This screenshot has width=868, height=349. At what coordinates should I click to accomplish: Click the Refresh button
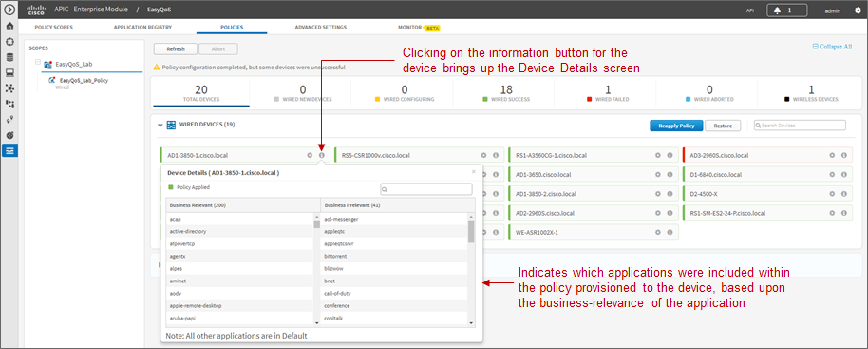(x=175, y=48)
